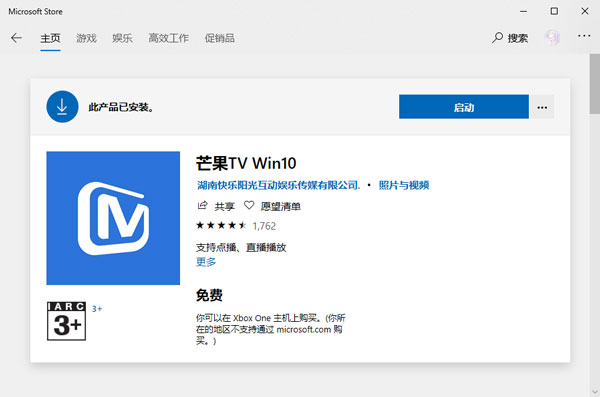The image size is (600, 397).
Task: Click the 芒果TV app logo image
Action: click(113, 218)
